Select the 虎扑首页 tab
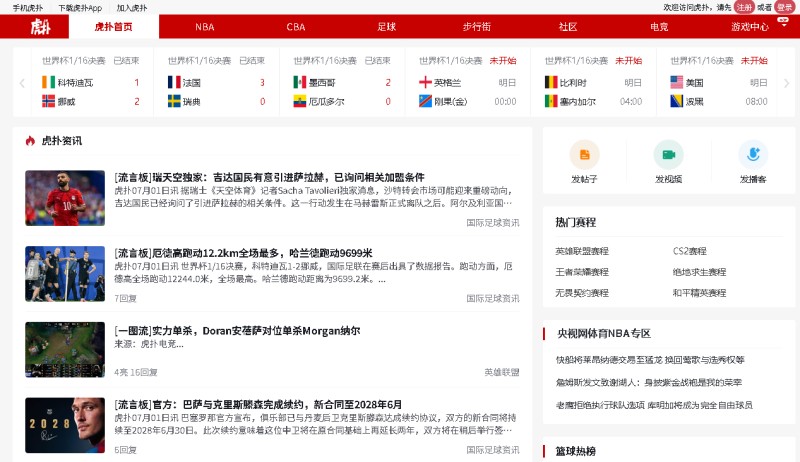 pyautogui.click(x=113, y=27)
